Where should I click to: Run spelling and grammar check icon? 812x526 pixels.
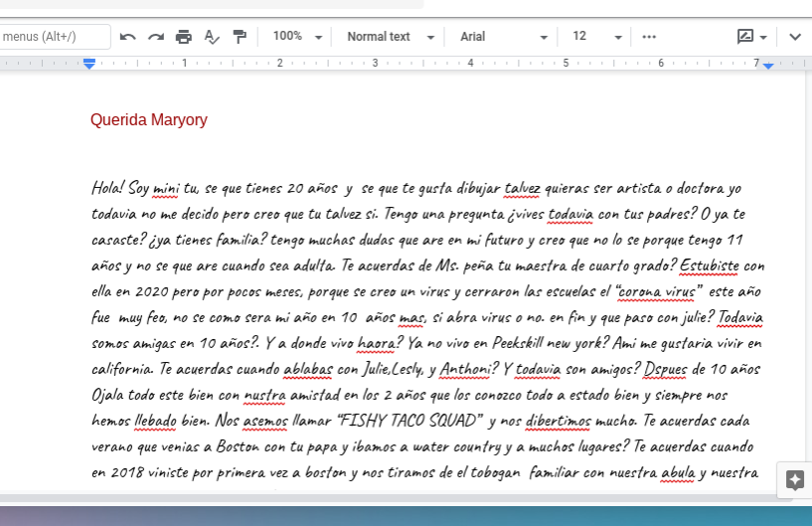[212, 37]
